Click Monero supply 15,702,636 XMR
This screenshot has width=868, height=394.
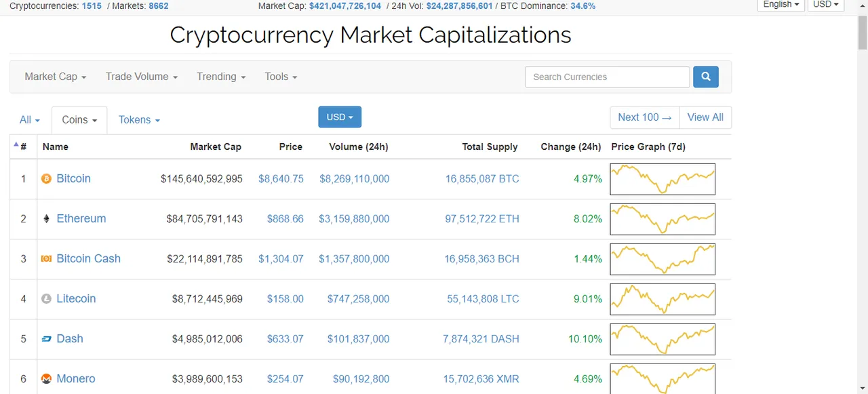click(481, 379)
